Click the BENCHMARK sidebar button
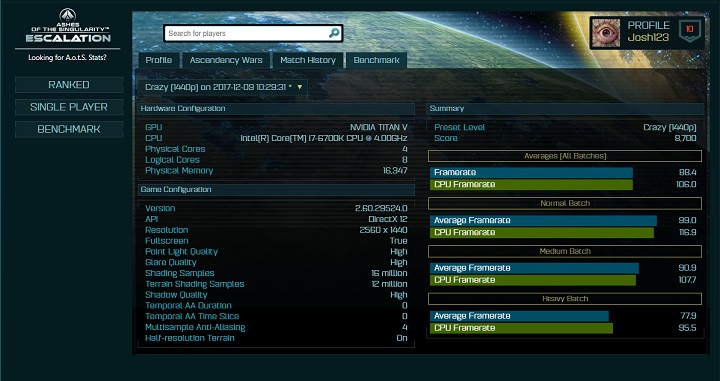 click(69, 129)
